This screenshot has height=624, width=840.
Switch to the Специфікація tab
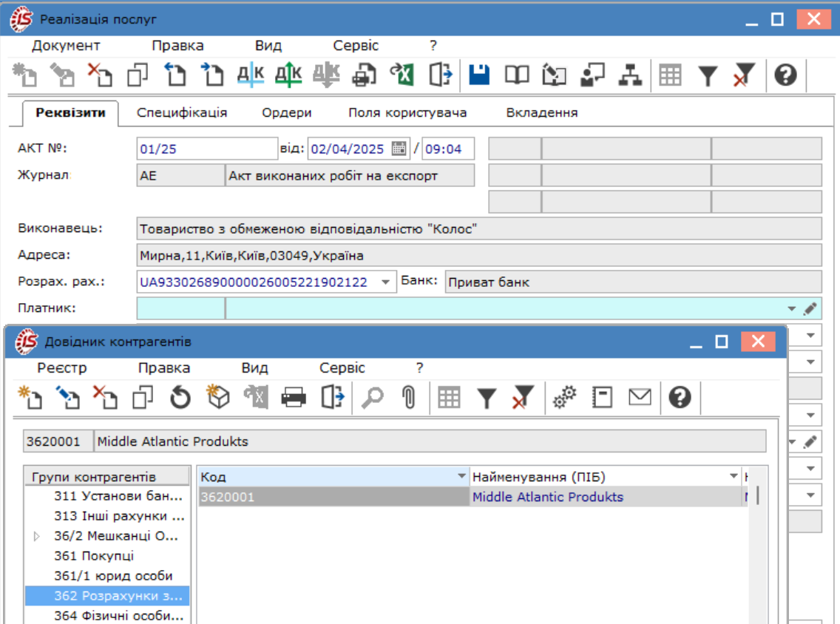[x=182, y=113]
